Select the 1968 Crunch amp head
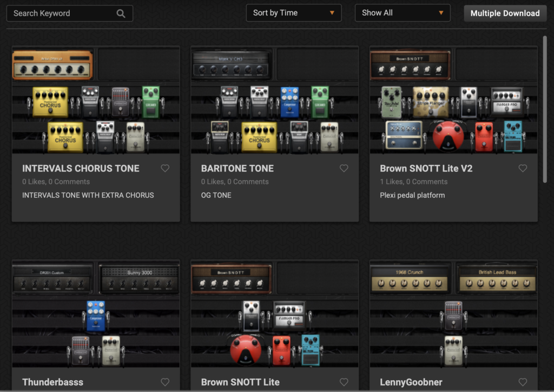Screen dimensions: 554x392 tap(410, 280)
